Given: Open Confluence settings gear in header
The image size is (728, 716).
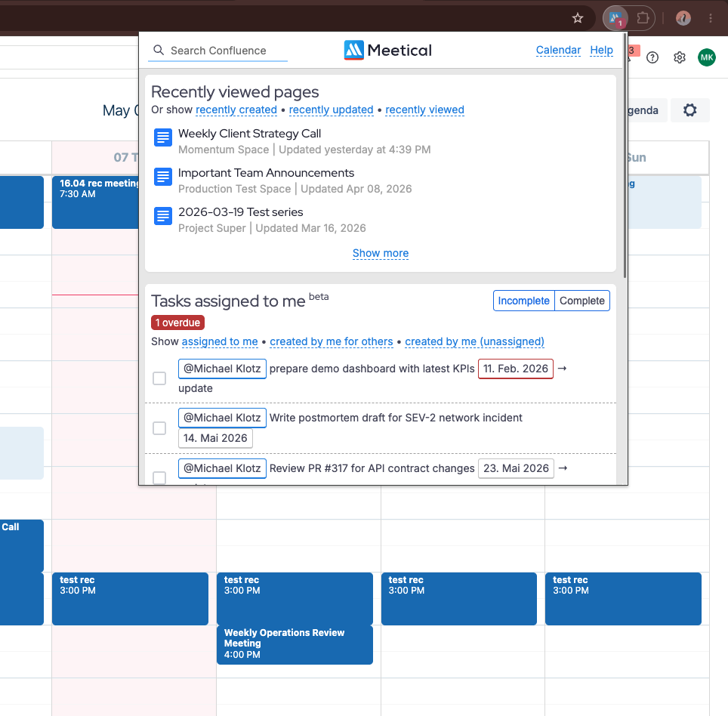Looking at the screenshot, I should [679, 57].
